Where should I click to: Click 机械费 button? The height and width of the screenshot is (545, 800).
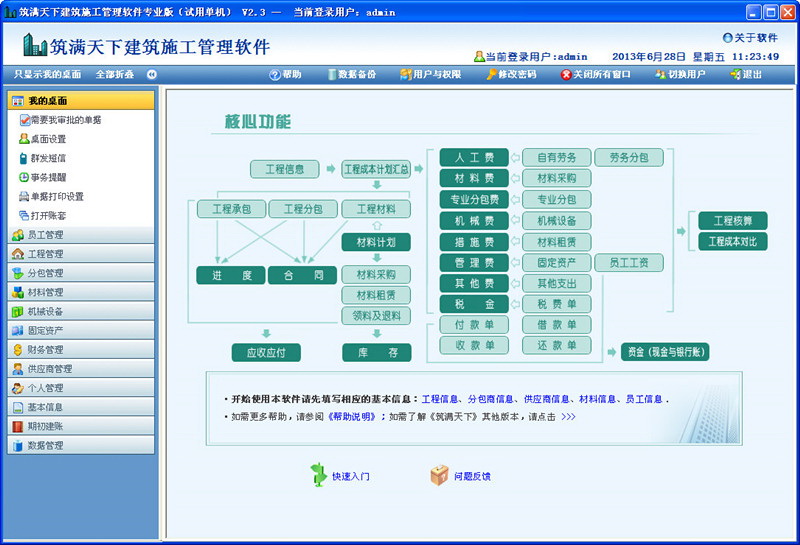[474, 221]
